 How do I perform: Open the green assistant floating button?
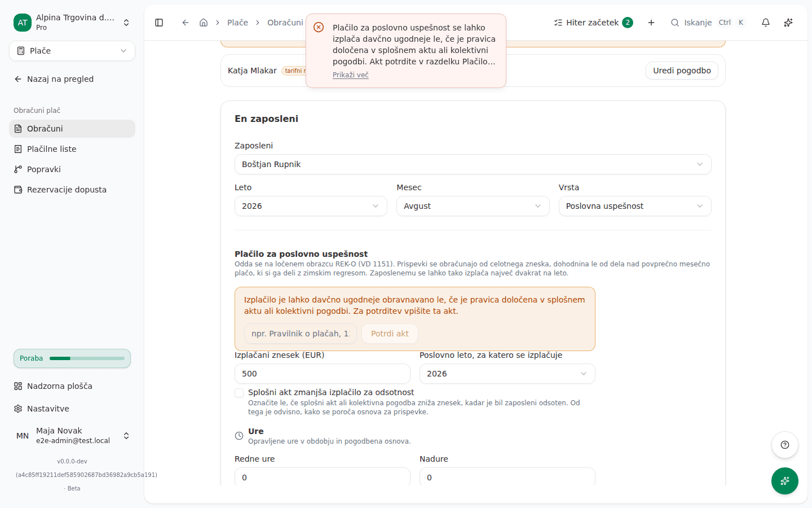click(785, 481)
